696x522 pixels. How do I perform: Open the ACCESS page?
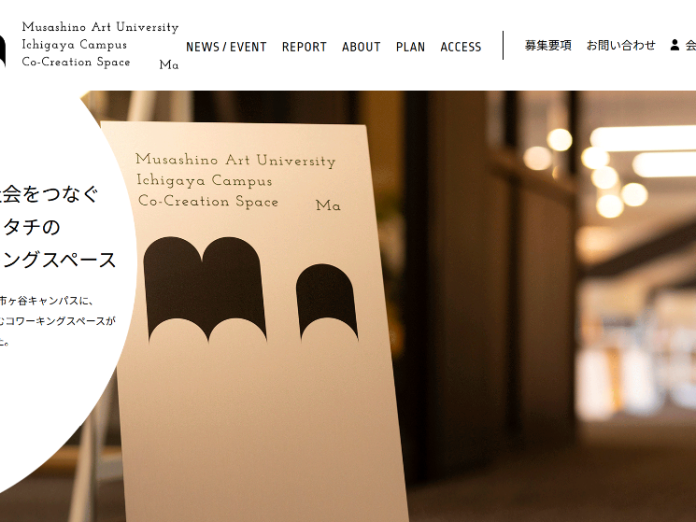click(461, 47)
